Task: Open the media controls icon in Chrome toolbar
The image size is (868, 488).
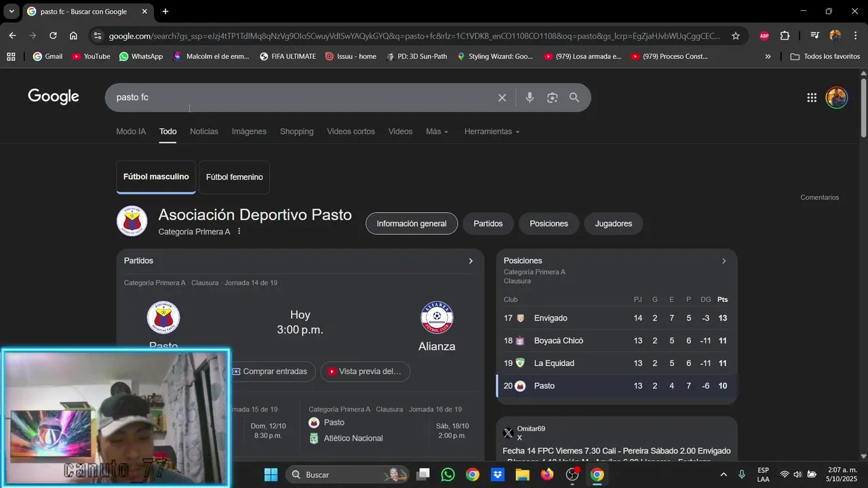Action: 814,36
